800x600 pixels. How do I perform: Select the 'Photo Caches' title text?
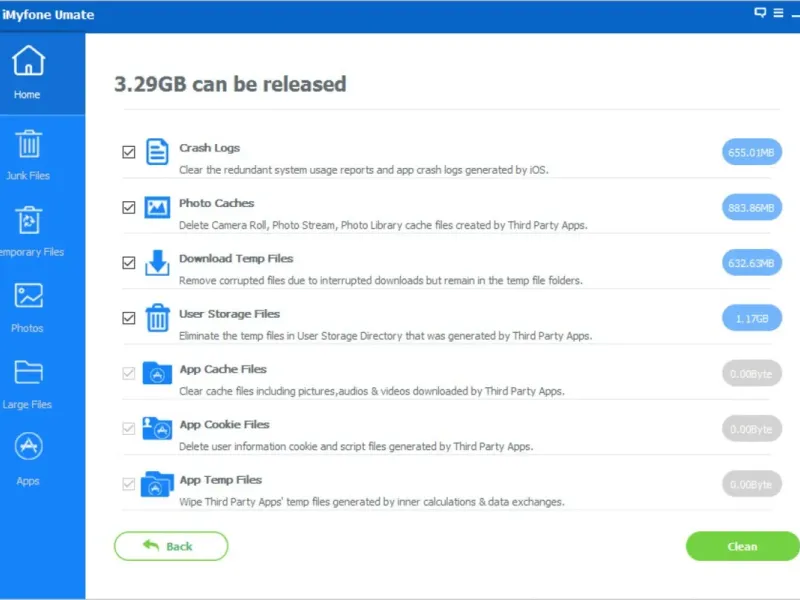pos(216,203)
